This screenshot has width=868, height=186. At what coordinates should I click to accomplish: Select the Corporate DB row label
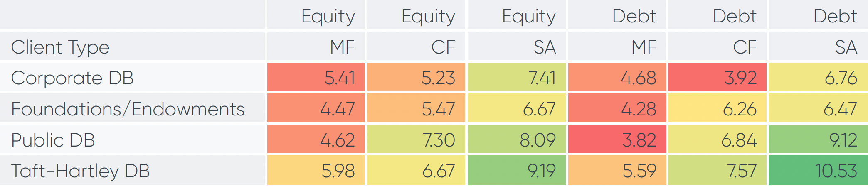coord(72,78)
